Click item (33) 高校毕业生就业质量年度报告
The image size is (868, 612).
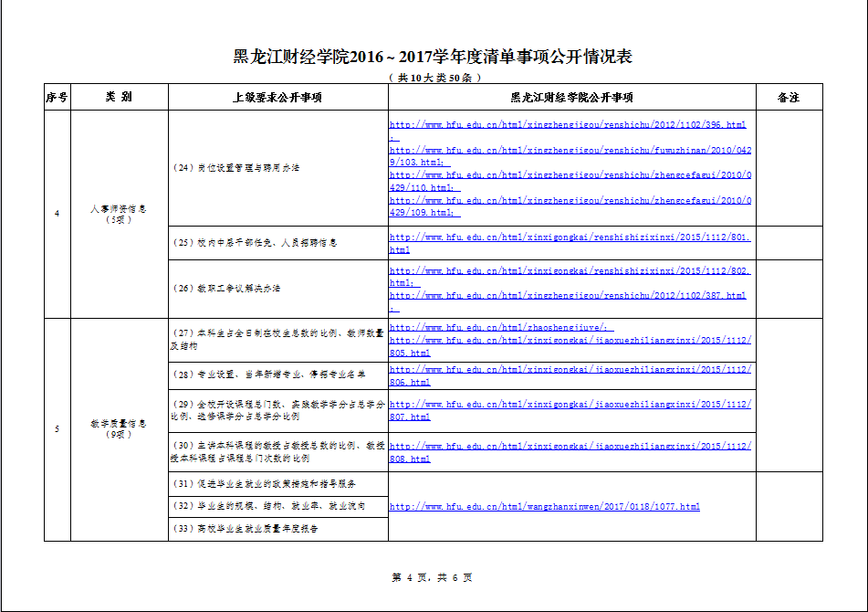(x=246, y=529)
